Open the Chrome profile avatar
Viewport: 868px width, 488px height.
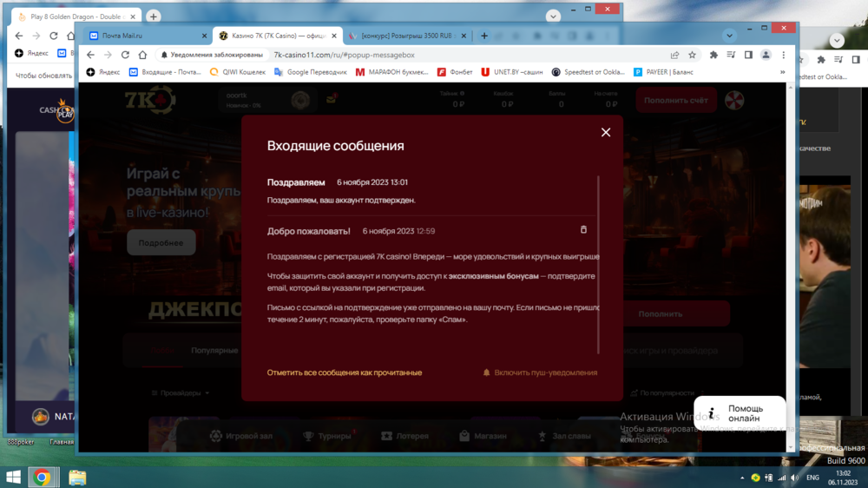coord(766,55)
